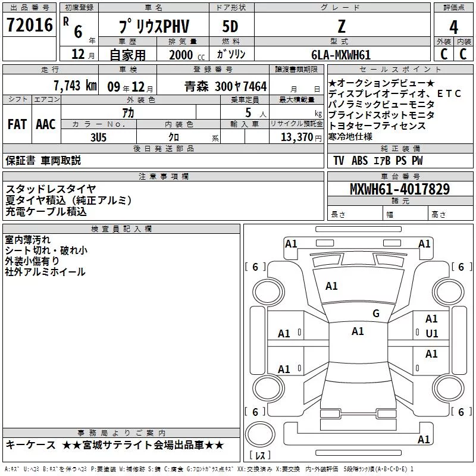
Task: Select fuel type ガソリン
Action: [x=231, y=54]
